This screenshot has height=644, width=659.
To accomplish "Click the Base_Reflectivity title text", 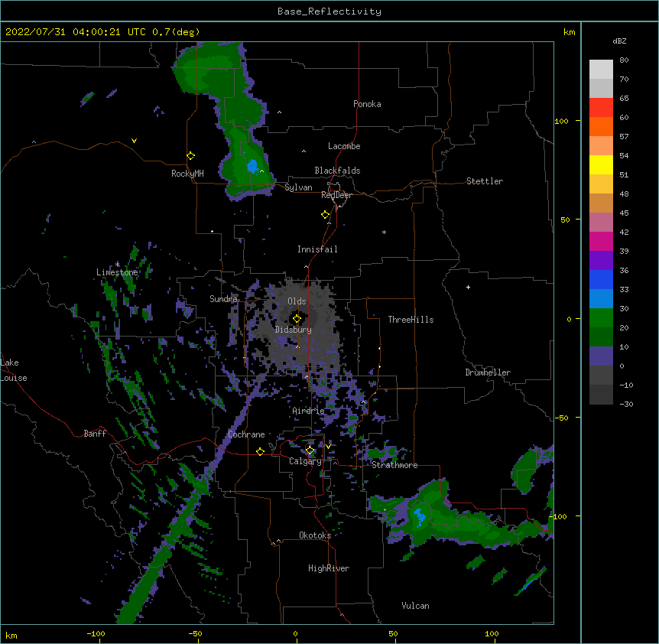I will coord(329,11).
